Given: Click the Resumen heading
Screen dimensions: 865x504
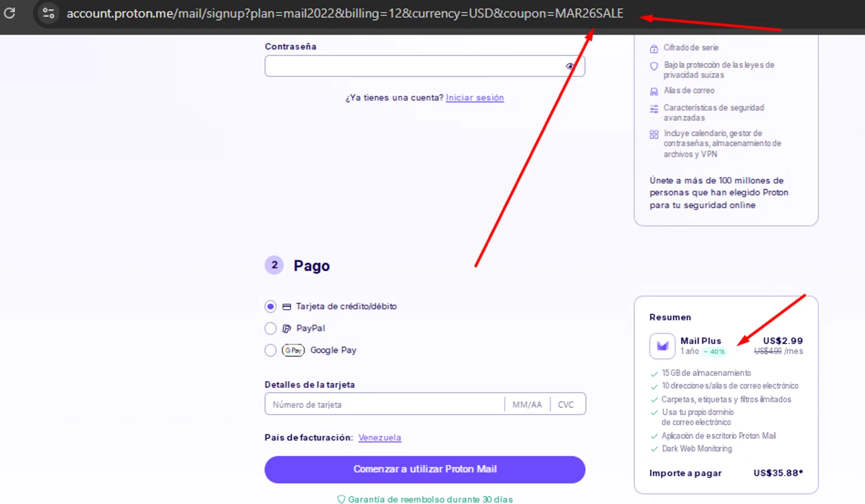Looking at the screenshot, I should 670,317.
